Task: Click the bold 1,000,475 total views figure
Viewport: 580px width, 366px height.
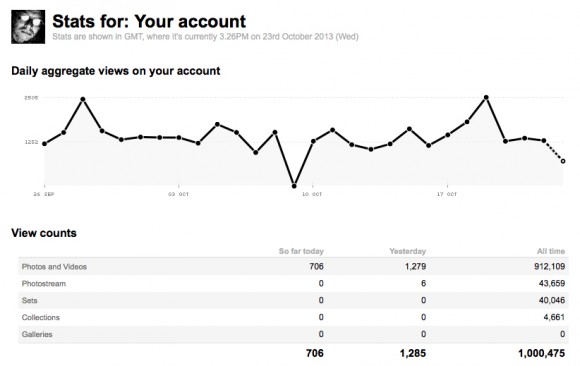Action: click(542, 353)
